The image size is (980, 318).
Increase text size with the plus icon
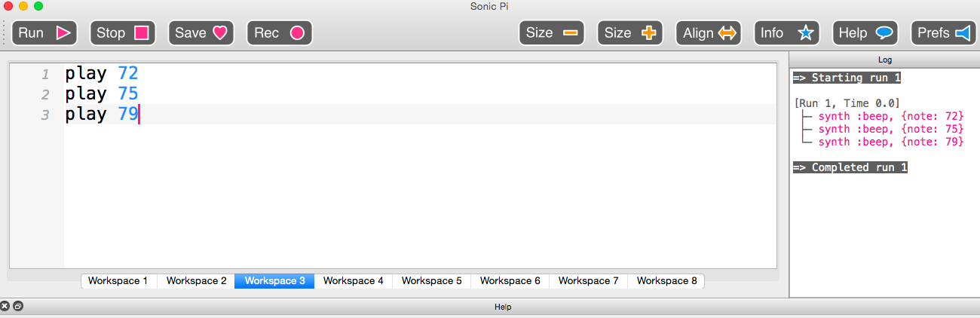(x=630, y=32)
